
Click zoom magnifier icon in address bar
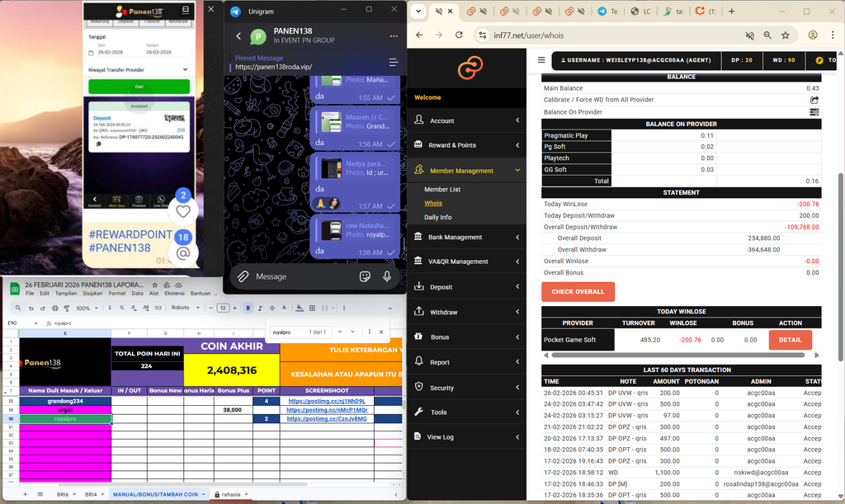pos(767,35)
